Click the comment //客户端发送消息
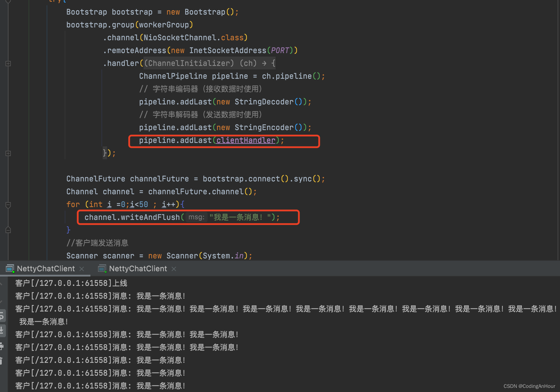The height and width of the screenshot is (392, 560). pos(97,243)
